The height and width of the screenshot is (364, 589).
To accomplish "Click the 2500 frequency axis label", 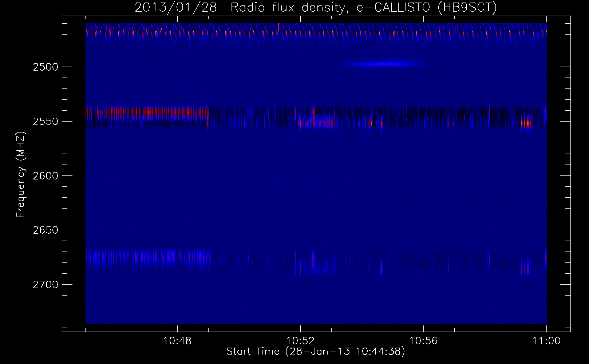I will (46, 67).
